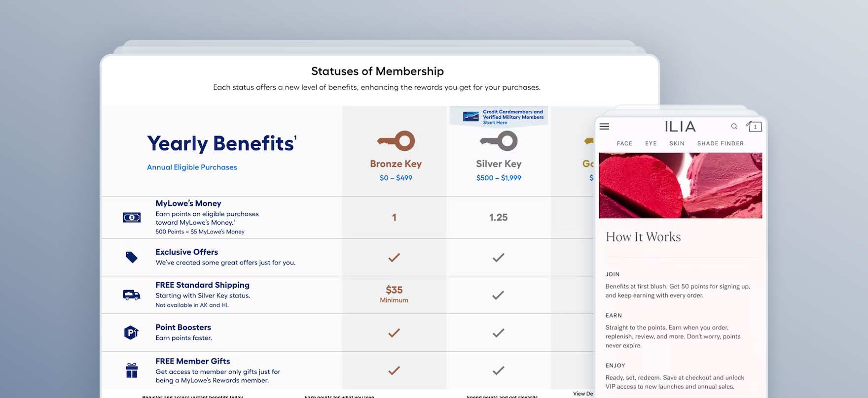Click the ILIA logo

coord(680,127)
